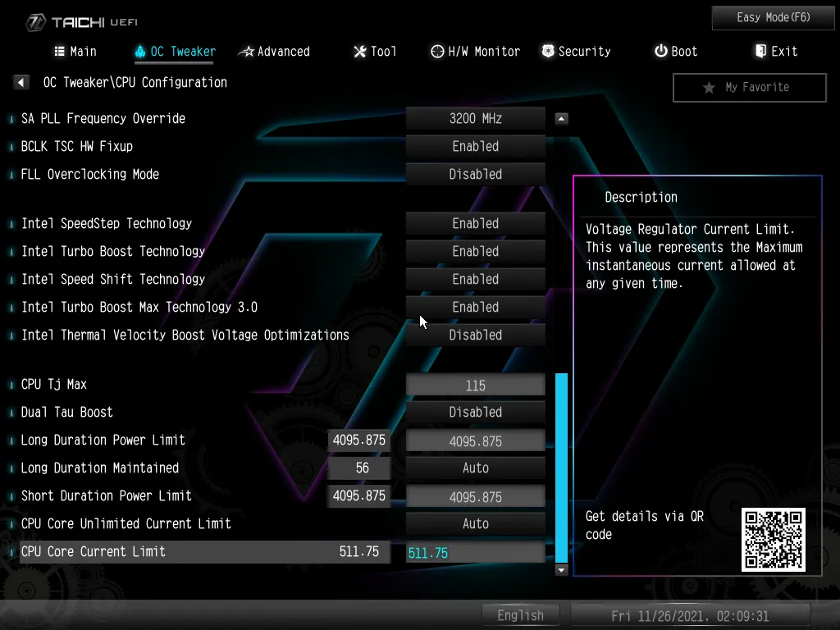
Task: Go to the H/W Monitor tab
Action: [x=476, y=52]
